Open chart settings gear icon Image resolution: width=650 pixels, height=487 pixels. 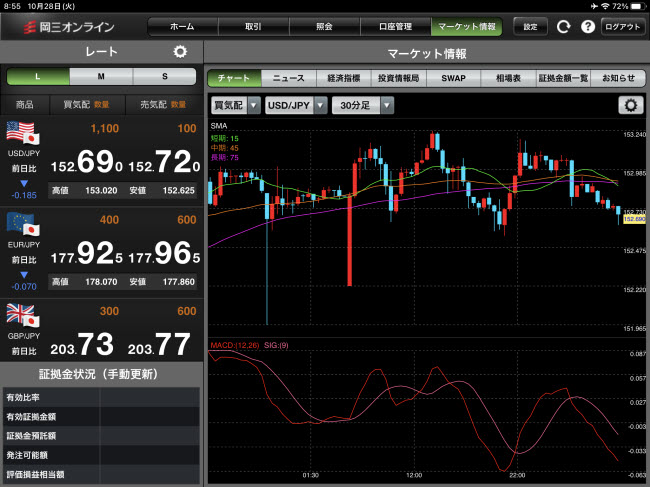[631, 105]
